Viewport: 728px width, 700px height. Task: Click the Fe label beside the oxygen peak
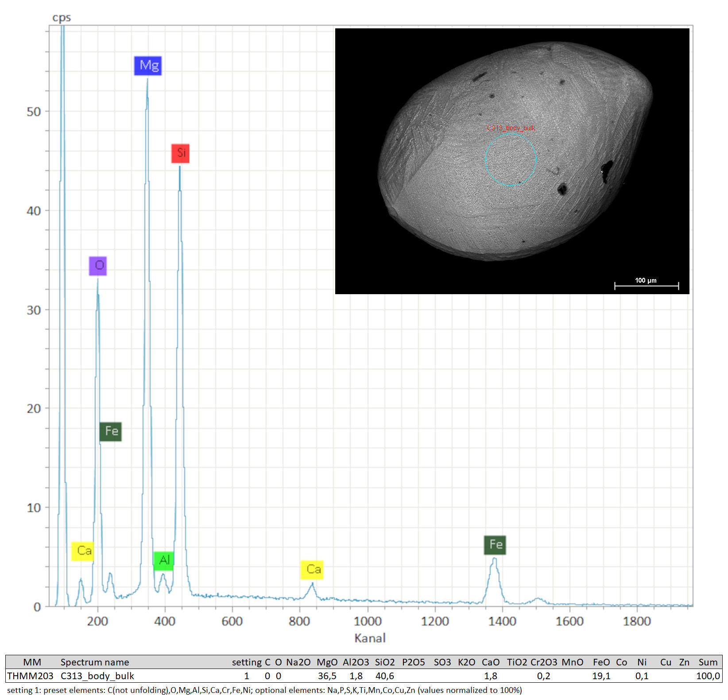click(x=111, y=432)
